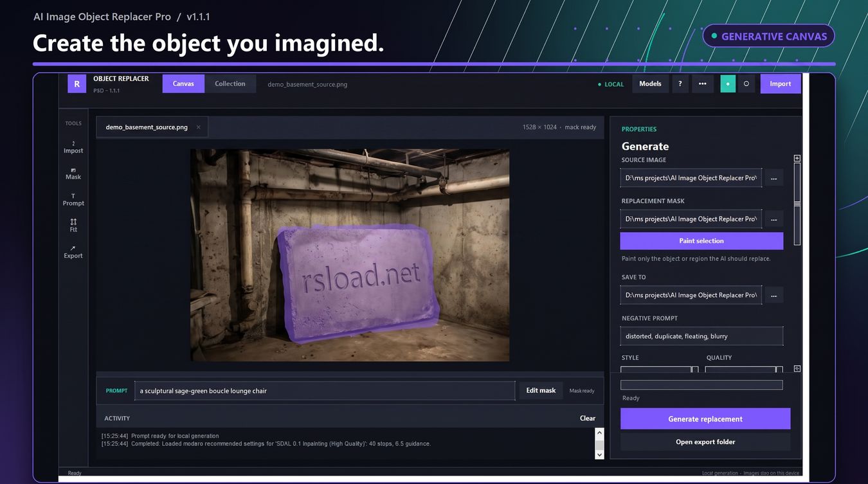Screen dimensions: 868x484
Task: Select the Mask tool
Action: 73,174
